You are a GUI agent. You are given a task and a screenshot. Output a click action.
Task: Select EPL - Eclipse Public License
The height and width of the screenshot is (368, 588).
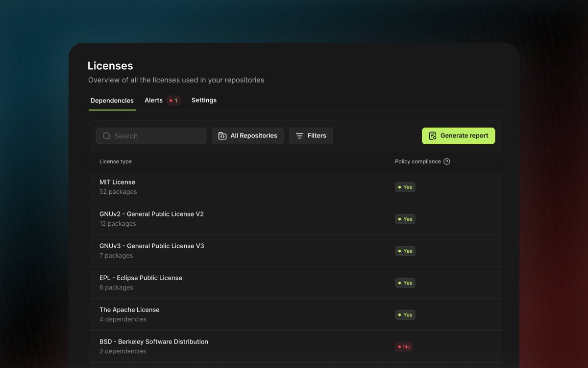click(141, 278)
